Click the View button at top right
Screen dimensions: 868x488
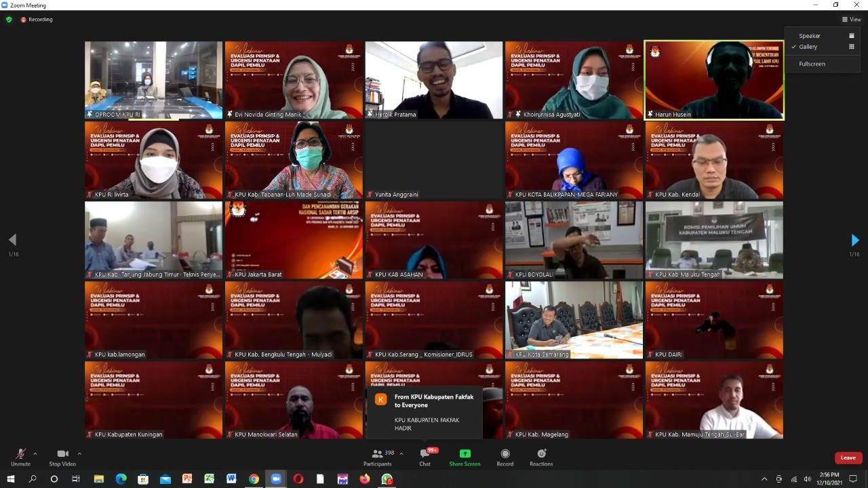coord(851,20)
